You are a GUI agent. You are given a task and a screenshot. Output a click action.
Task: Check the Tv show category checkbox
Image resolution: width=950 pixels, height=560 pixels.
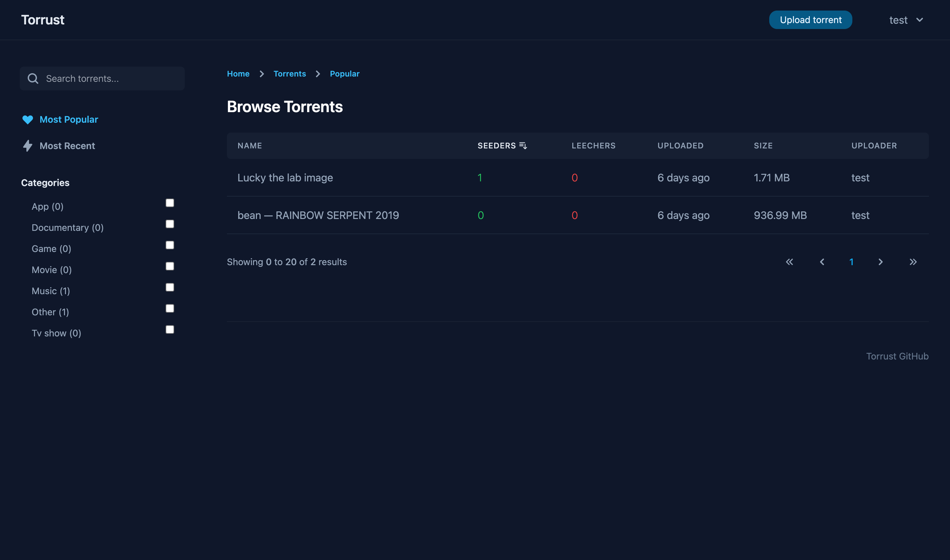170,330
